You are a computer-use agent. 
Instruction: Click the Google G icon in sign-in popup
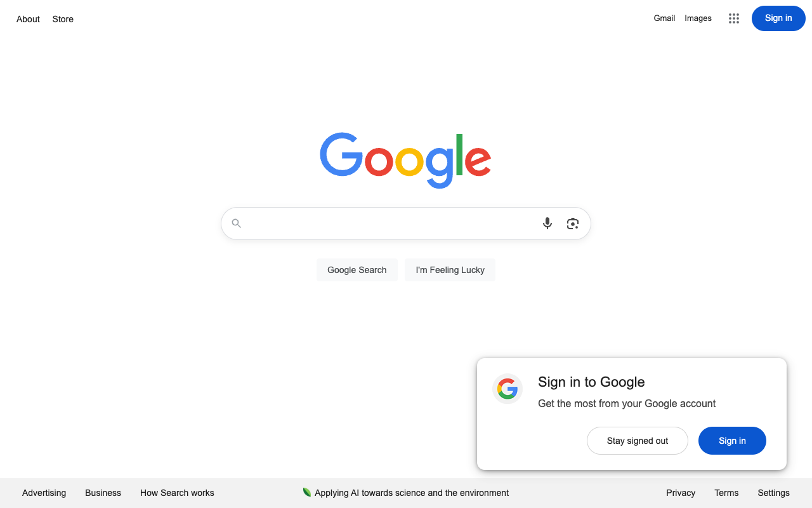pyautogui.click(x=507, y=389)
